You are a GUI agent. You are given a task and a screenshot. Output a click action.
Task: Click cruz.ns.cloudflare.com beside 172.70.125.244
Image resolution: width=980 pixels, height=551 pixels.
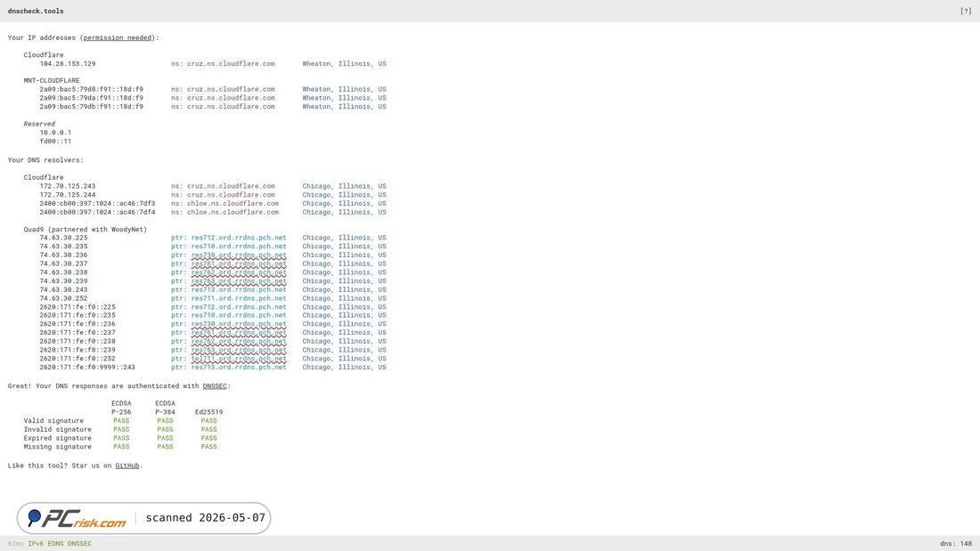(231, 195)
